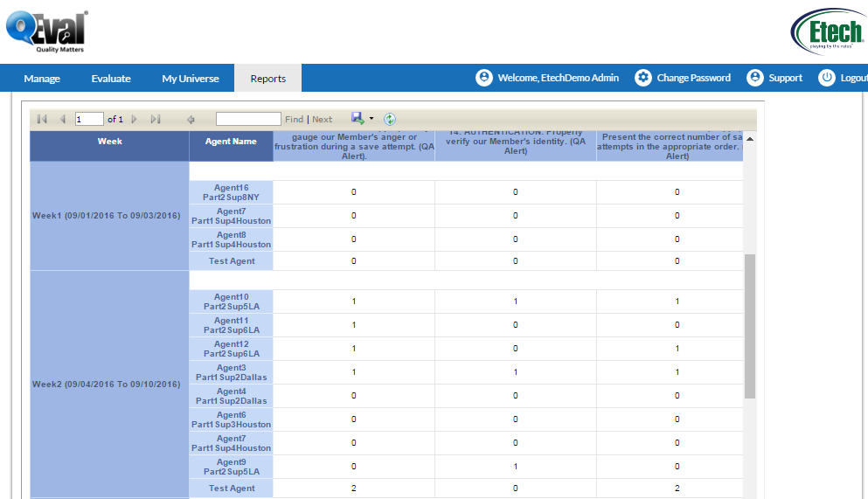Click the Find text box

(x=248, y=119)
